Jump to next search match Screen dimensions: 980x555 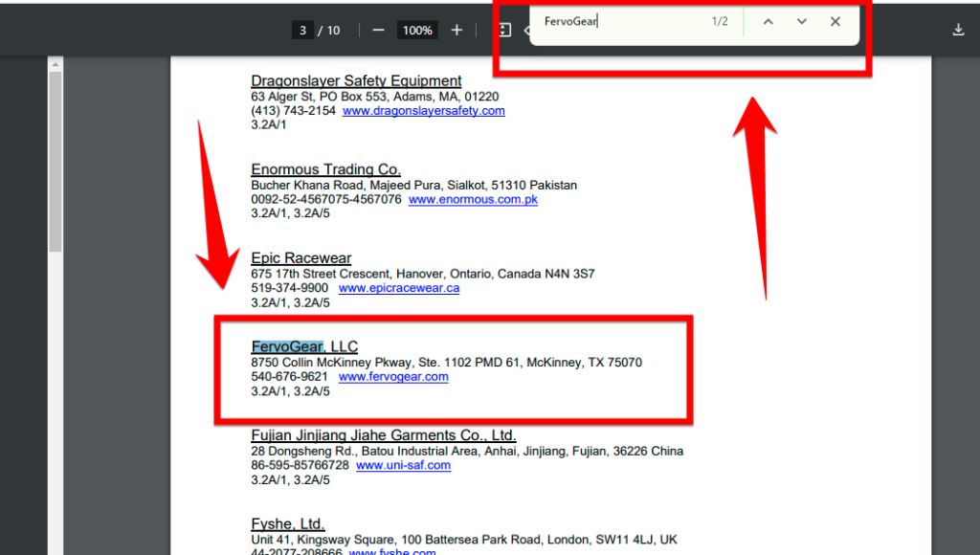pyautogui.click(x=802, y=21)
